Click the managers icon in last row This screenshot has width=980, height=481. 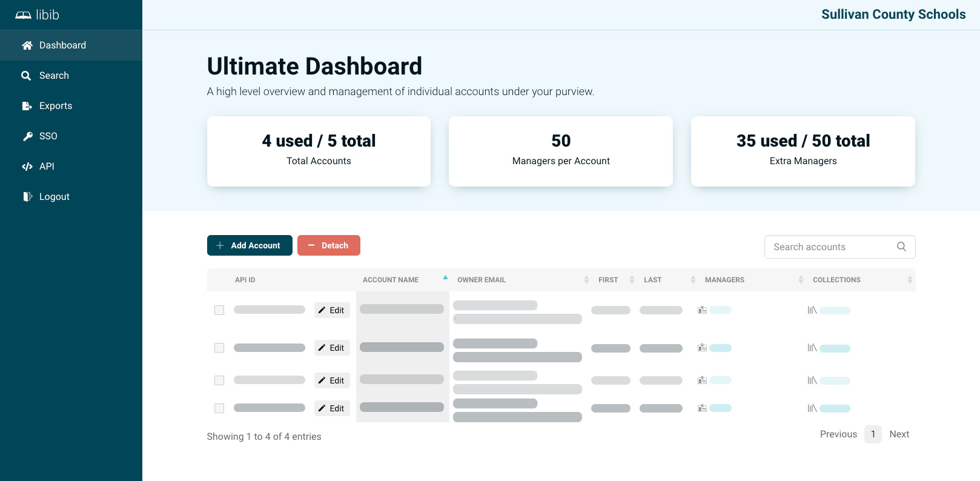tap(702, 408)
